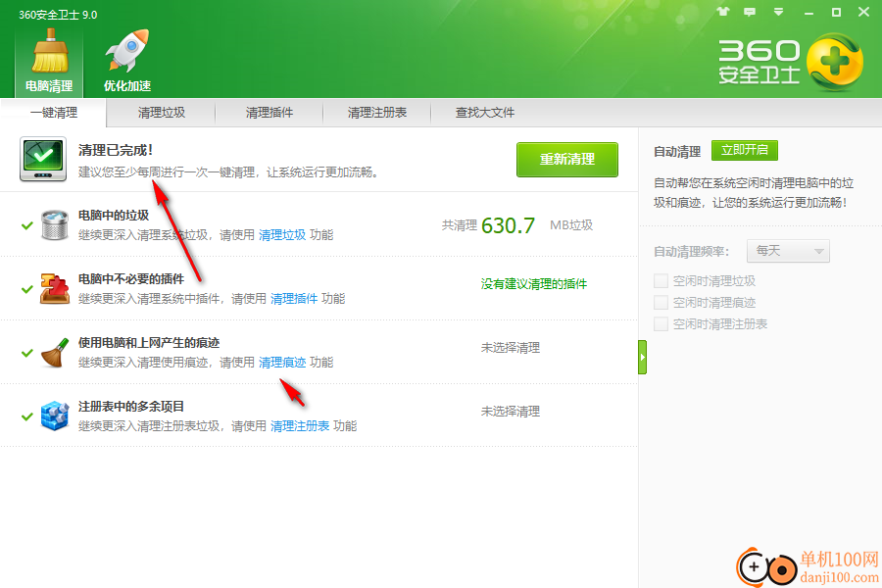This screenshot has height=588, width=882.
Task: Click 未选择清理 status in the 痕迹 row
Action: point(511,348)
